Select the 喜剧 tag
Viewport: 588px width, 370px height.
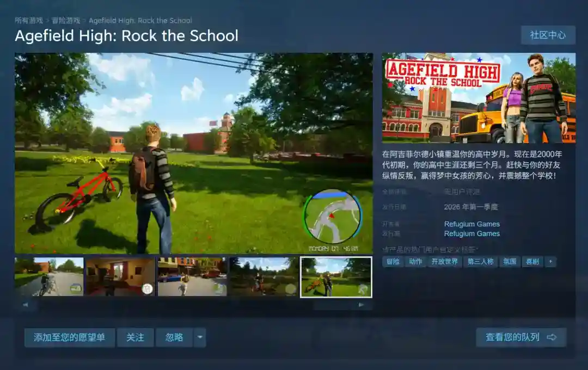click(x=532, y=262)
